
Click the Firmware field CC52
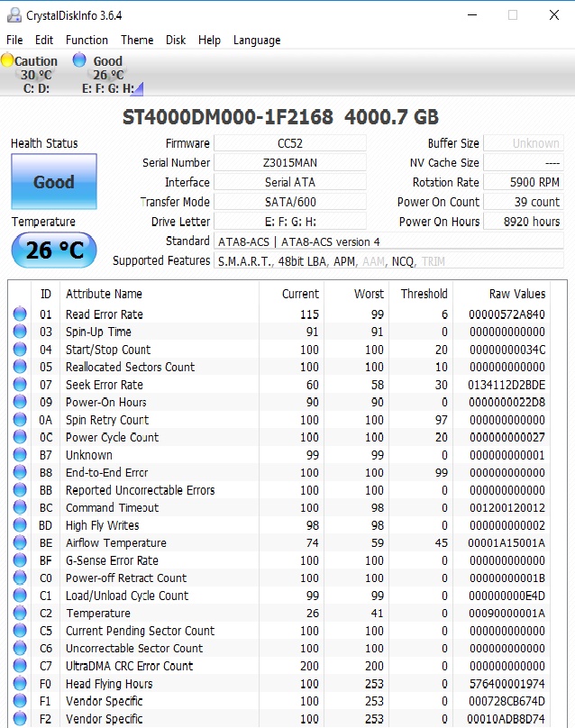pos(290,143)
